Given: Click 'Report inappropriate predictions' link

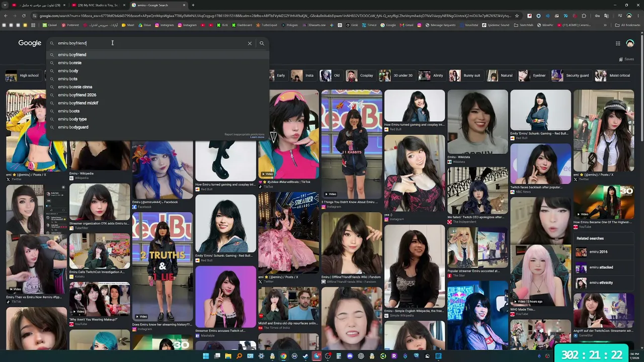Looking at the screenshot, I should 244,134.
